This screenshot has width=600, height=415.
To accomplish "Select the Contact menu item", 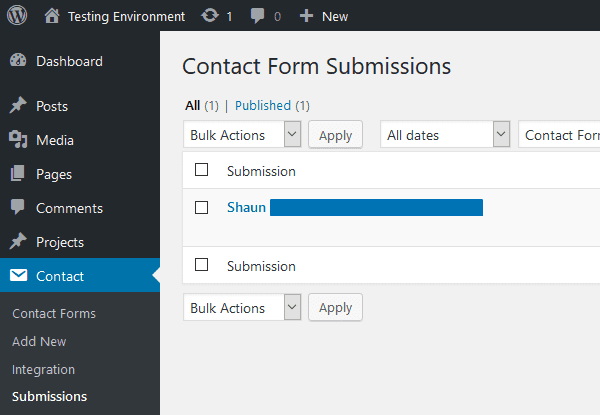I will 80,275.
